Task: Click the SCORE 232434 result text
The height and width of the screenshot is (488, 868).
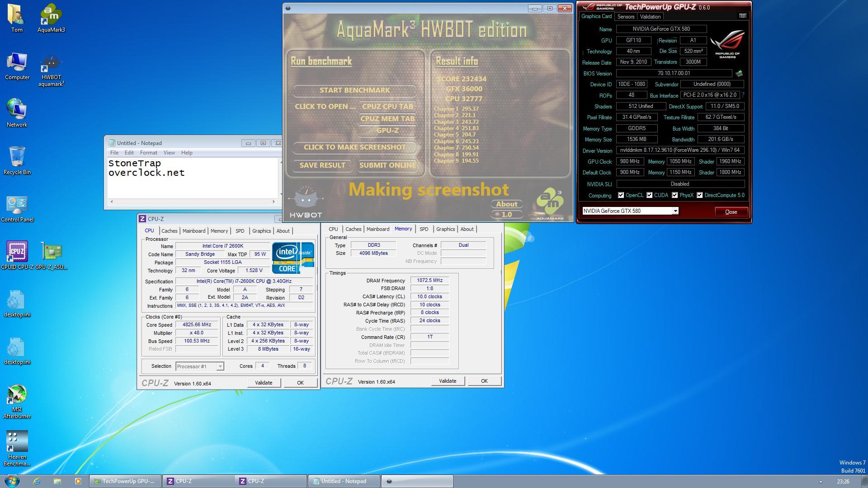Action: pyautogui.click(x=462, y=79)
